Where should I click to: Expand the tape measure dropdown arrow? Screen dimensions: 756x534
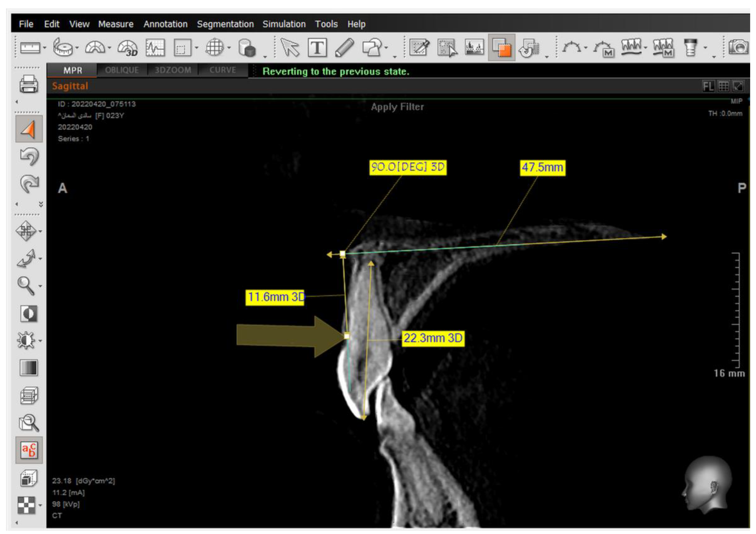[x=77, y=48]
